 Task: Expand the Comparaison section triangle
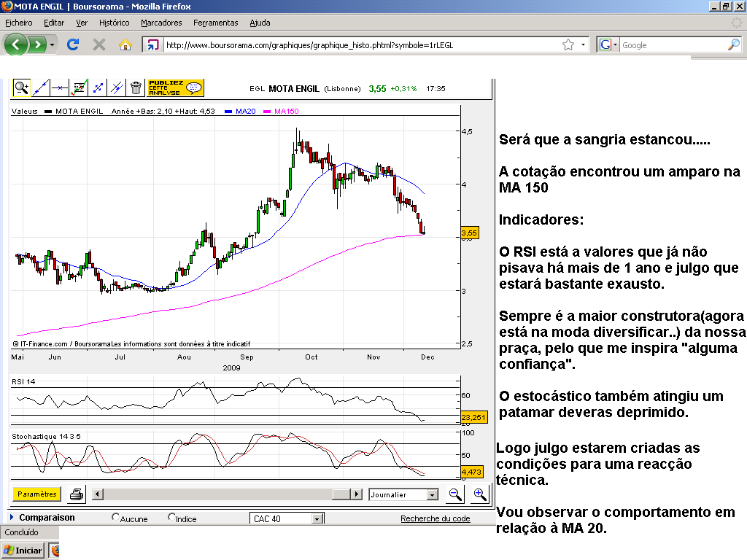(x=12, y=517)
